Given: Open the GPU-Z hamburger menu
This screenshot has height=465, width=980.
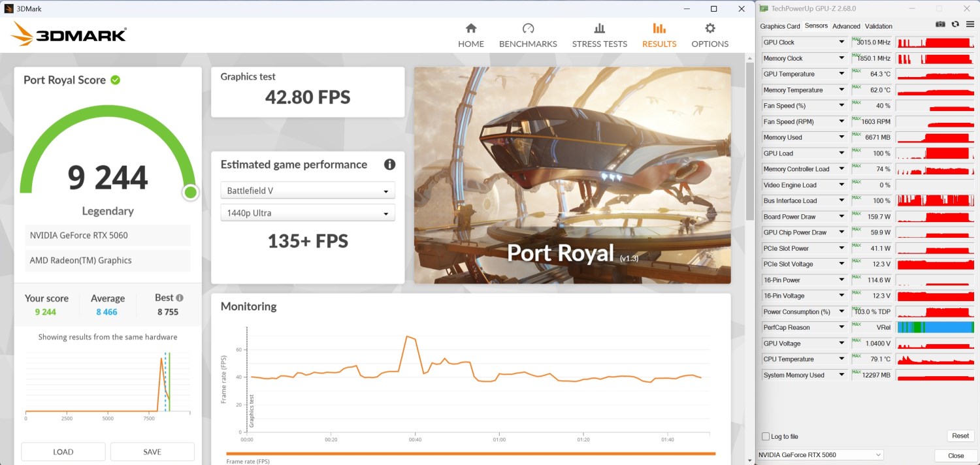Looking at the screenshot, I should click(970, 24).
